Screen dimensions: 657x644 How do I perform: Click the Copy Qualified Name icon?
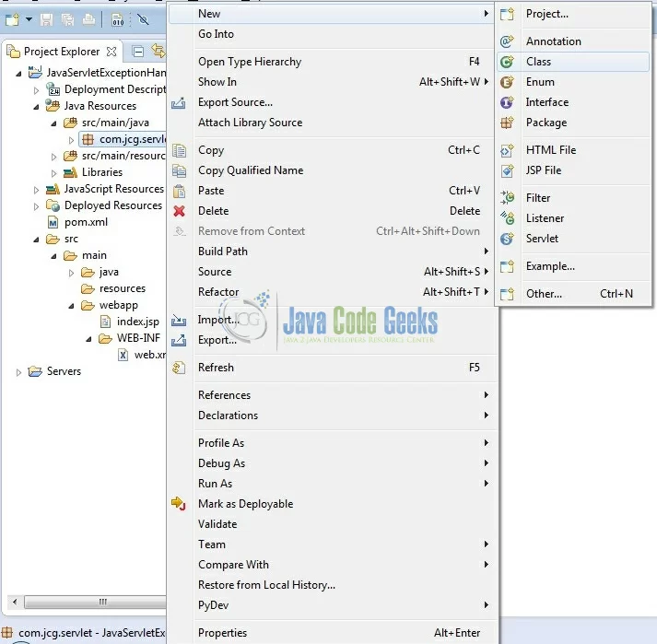click(x=179, y=170)
